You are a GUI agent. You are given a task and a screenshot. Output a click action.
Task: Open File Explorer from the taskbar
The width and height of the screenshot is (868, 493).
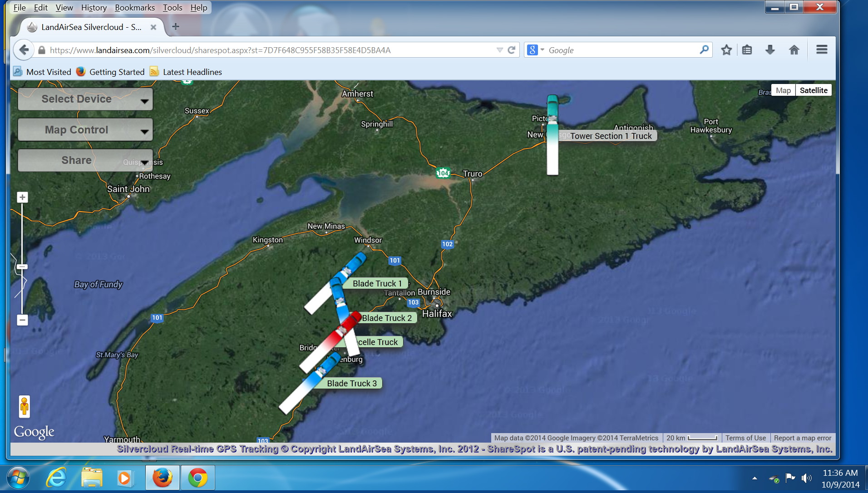click(92, 478)
